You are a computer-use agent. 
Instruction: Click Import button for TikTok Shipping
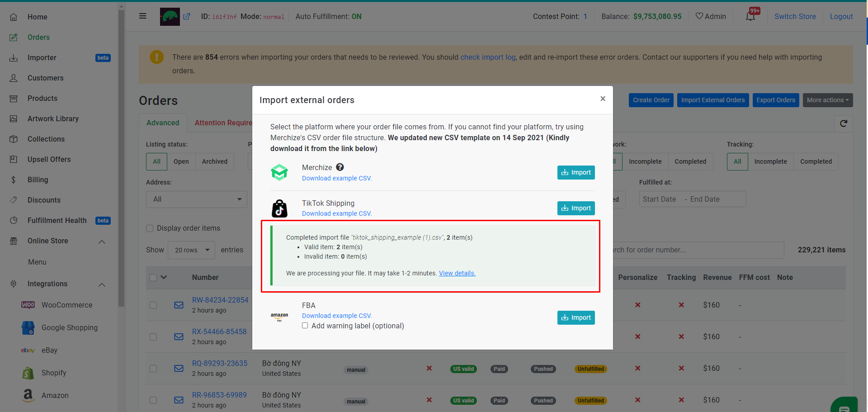tap(576, 208)
